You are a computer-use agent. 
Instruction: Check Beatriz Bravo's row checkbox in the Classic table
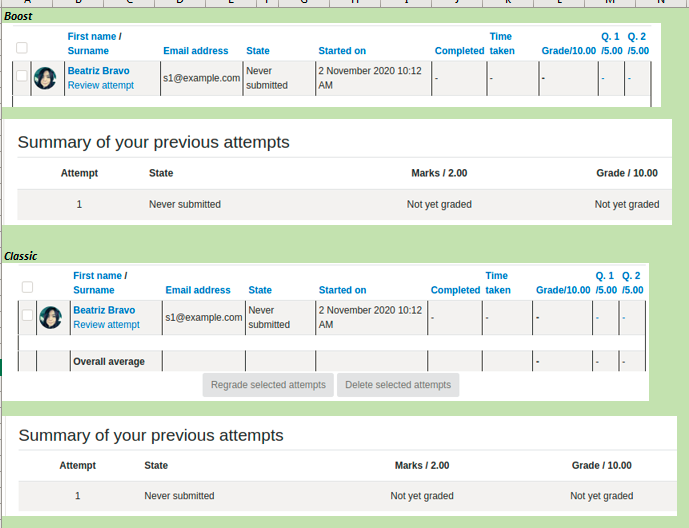point(27,315)
